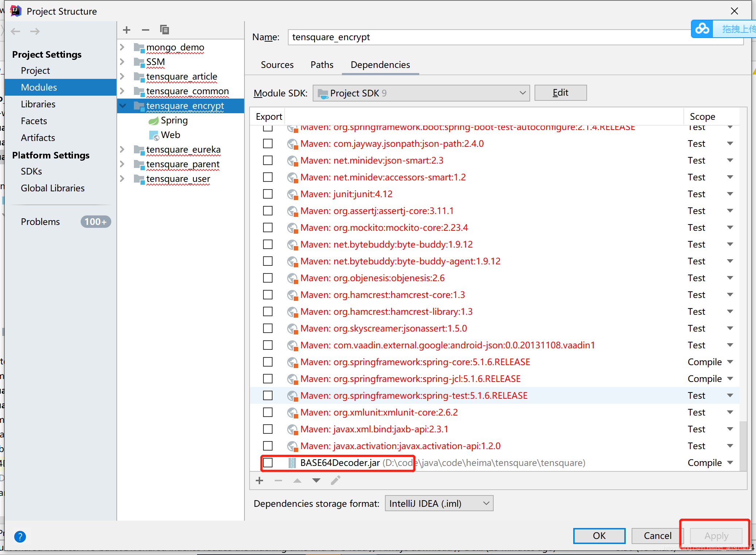Viewport: 756px width, 555px height.
Task: Check export for spring-core:5.1.6.RELEASE dependency
Action: [268, 362]
